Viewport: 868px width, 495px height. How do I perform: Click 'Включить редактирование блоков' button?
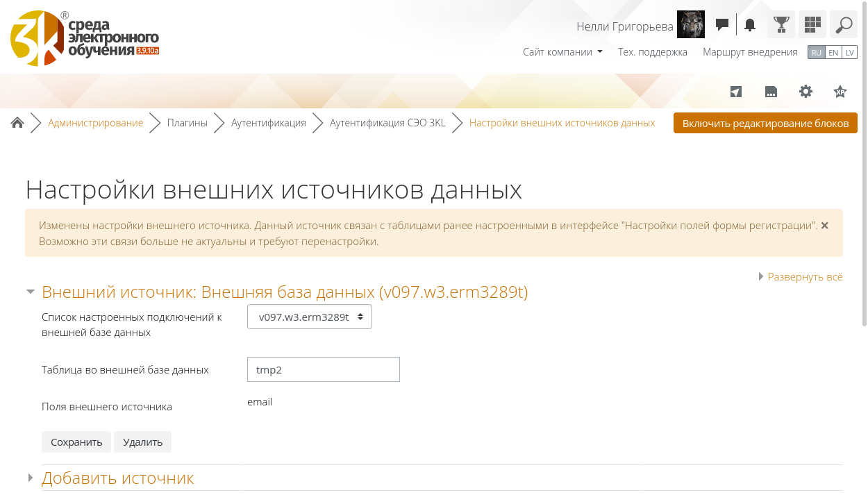(x=765, y=124)
